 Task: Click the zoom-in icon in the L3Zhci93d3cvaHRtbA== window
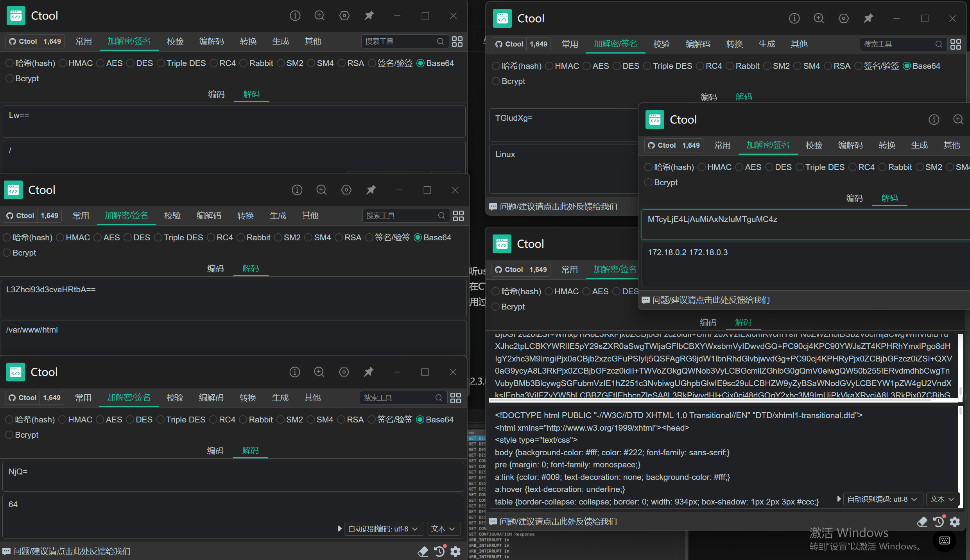coord(321,190)
